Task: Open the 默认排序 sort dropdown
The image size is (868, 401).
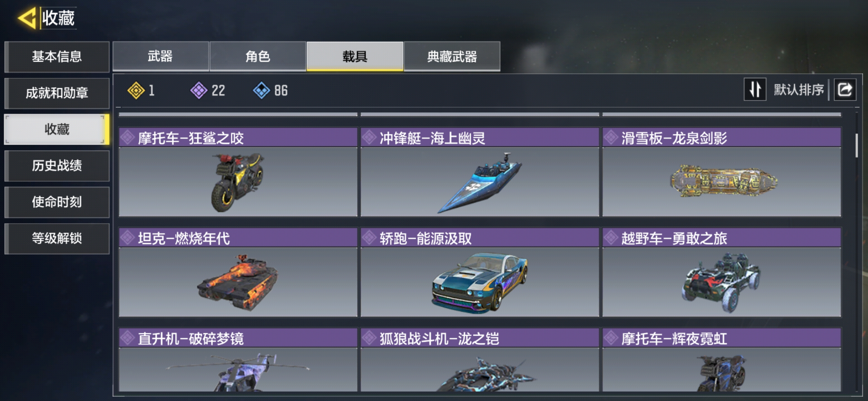Action: click(798, 90)
